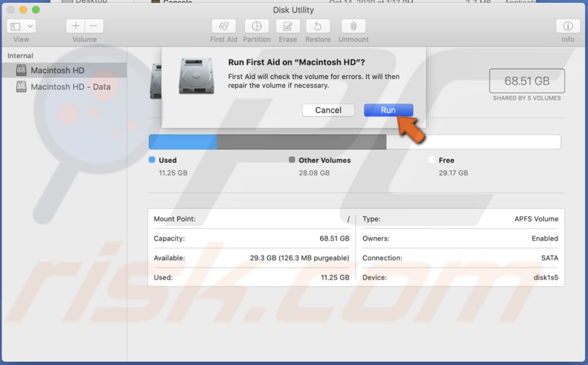Click the Erase toolbar icon
Screen dimensions: 588x365
(287, 26)
